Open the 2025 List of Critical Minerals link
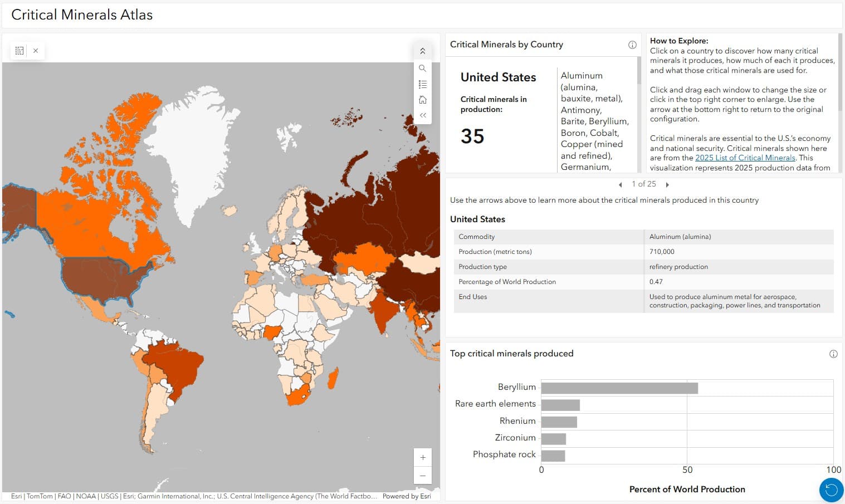Image resolution: width=845 pixels, height=504 pixels. (745, 158)
